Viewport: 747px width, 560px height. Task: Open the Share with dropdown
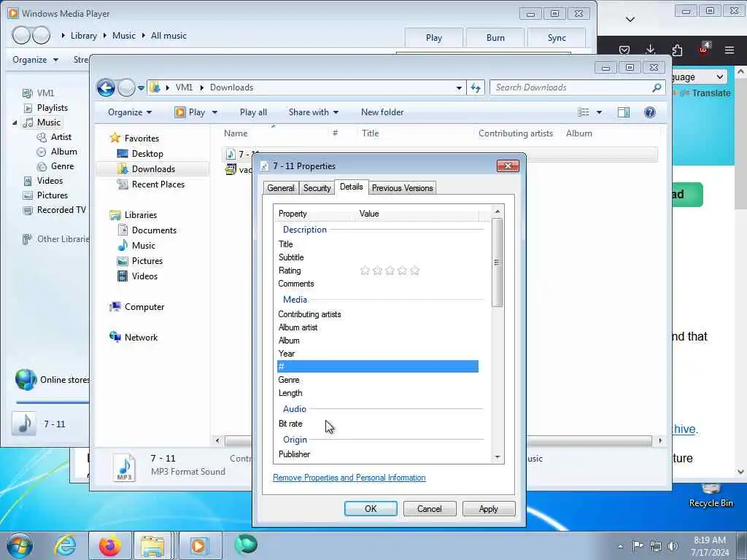314,112
